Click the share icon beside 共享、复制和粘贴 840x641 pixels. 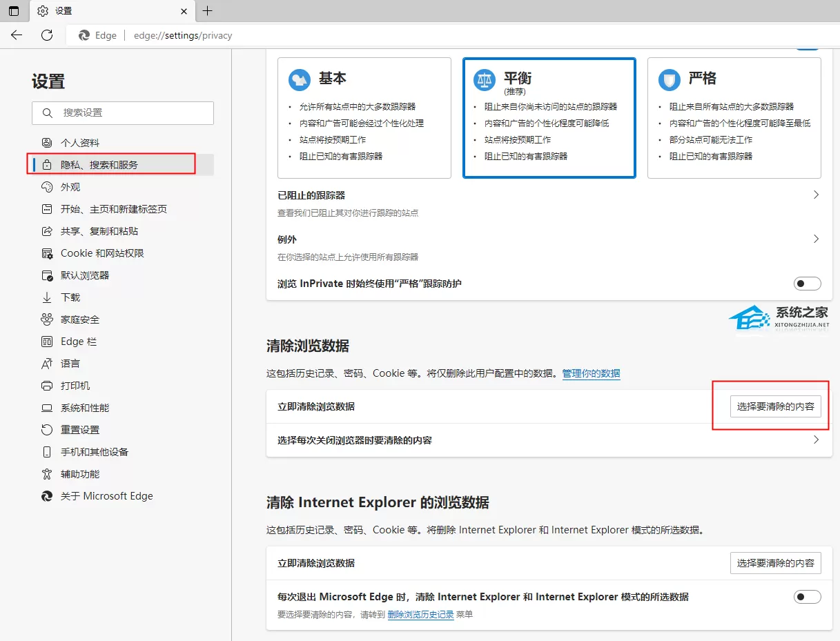click(x=47, y=231)
